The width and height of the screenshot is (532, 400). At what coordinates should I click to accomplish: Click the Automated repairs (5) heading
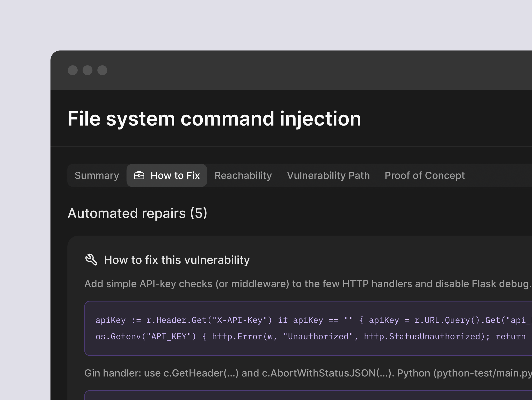point(137,213)
